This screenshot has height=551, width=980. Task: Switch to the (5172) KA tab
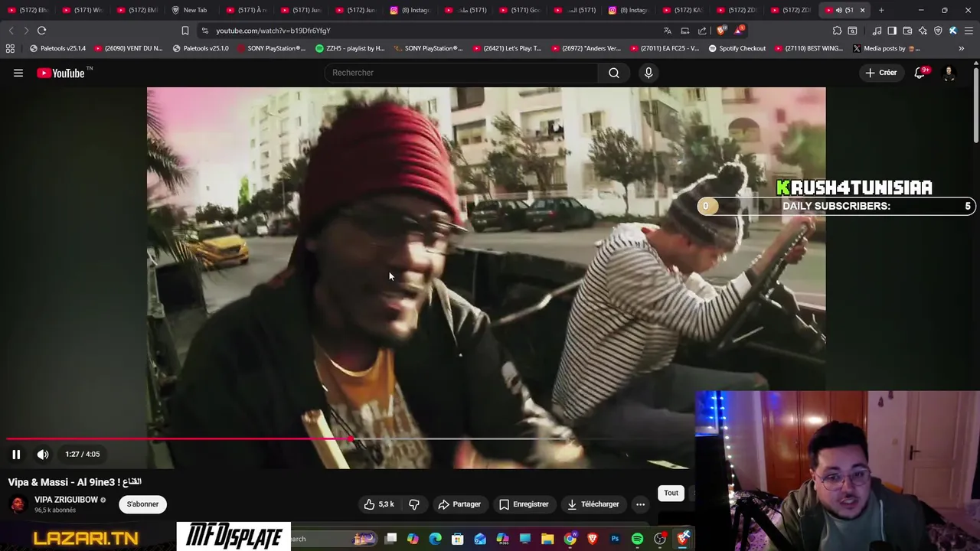click(683, 10)
